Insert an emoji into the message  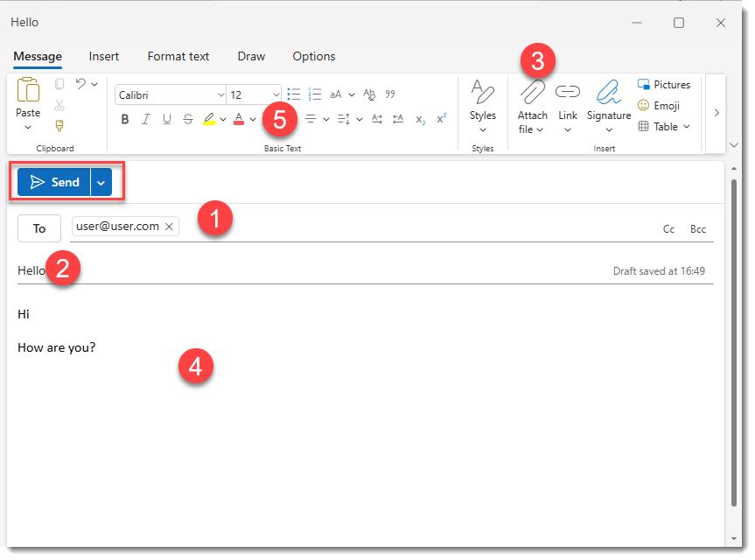pyautogui.click(x=659, y=105)
